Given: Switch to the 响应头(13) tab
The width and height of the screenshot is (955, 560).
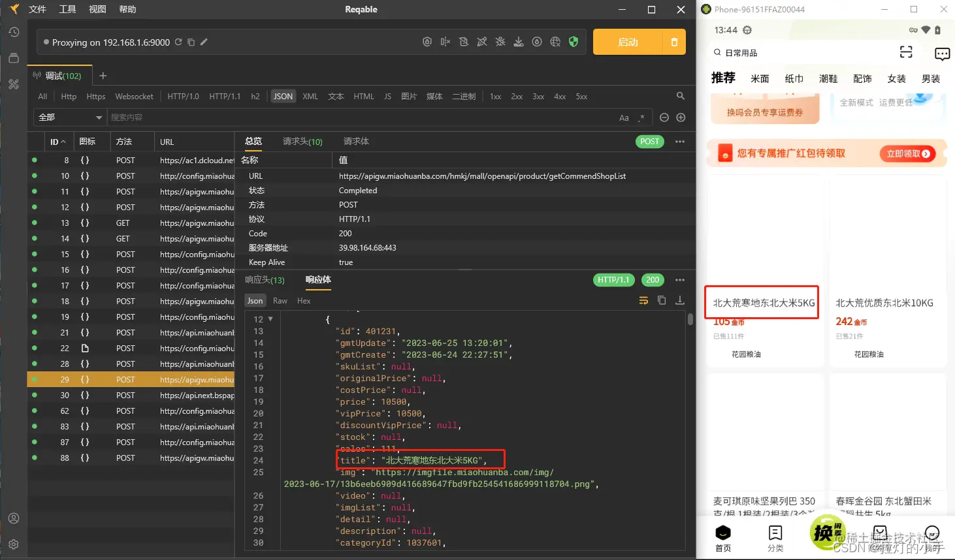Looking at the screenshot, I should tap(265, 279).
